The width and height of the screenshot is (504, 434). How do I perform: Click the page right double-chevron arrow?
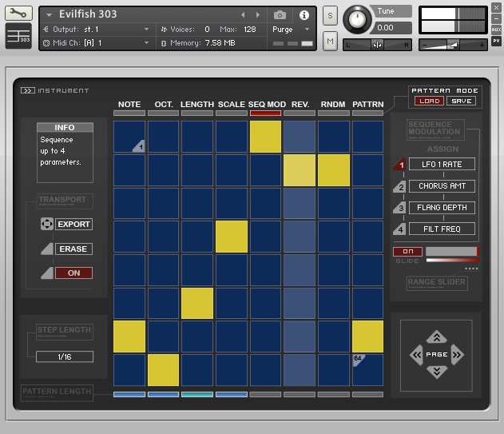[457, 354]
